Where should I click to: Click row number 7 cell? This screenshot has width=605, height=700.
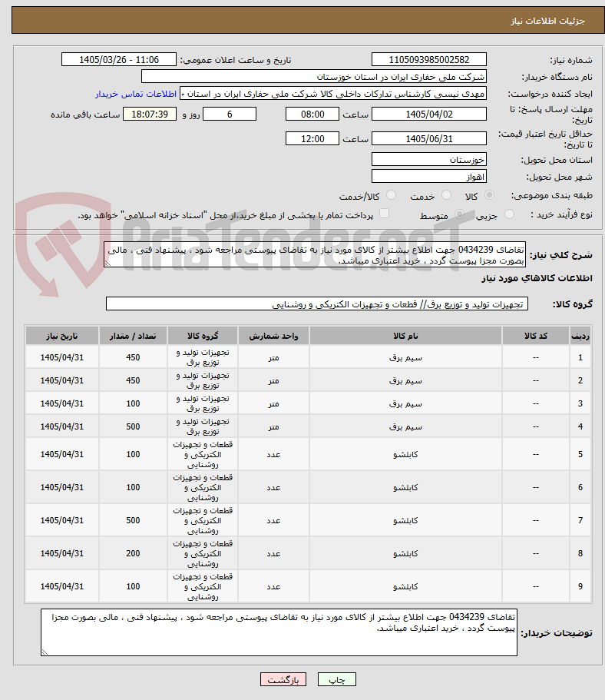coord(580,520)
